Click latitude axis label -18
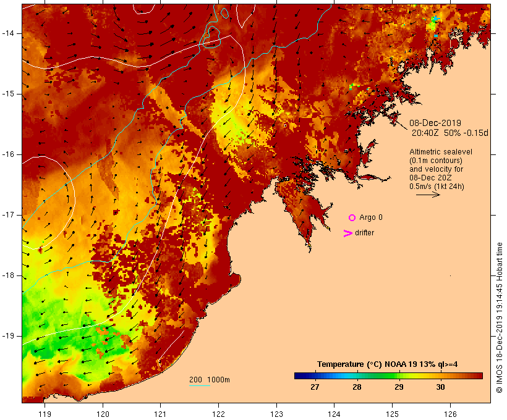 [x=8, y=275]
